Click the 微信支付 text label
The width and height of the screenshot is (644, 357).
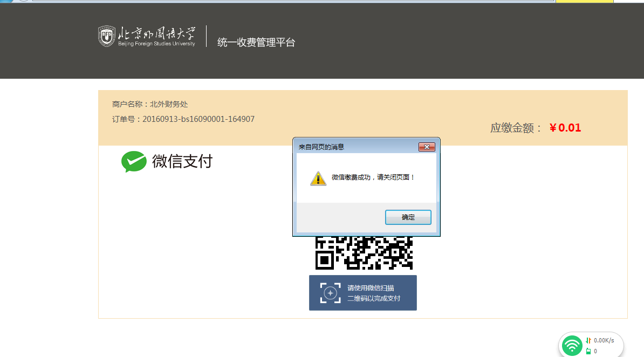(x=182, y=161)
